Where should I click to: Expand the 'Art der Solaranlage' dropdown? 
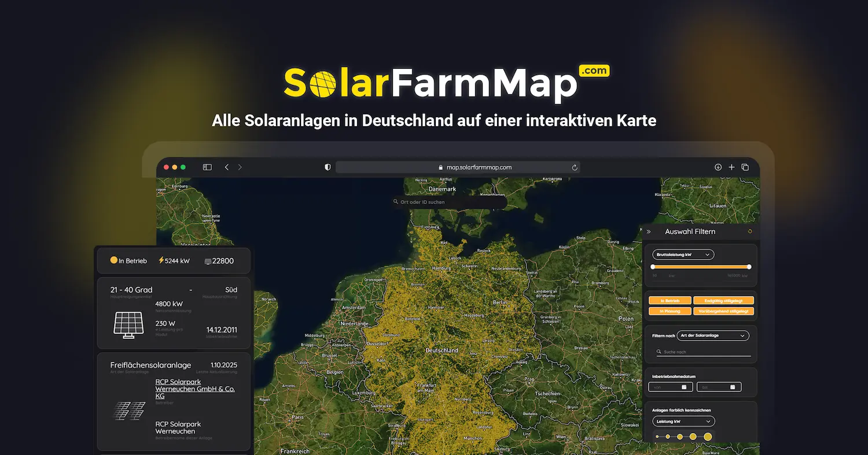[713, 335]
